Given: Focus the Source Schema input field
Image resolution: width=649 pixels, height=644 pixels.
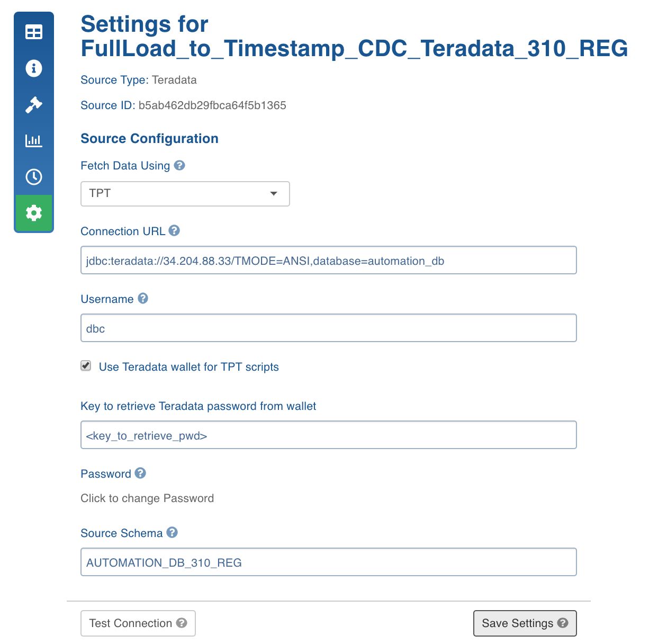Looking at the screenshot, I should click(x=328, y=562).
